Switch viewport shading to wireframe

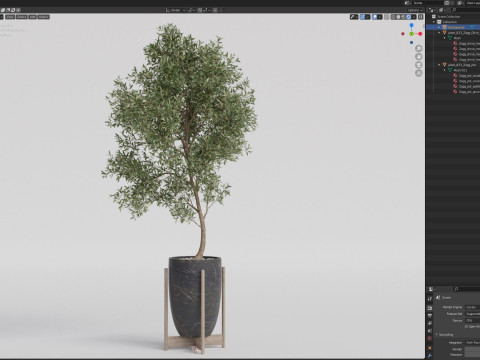click(x=393, y=17)
